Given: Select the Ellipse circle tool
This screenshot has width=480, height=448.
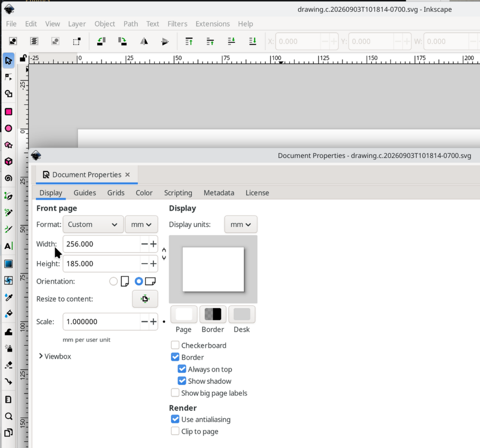Looking at the screenshot, I should (9, 128).
